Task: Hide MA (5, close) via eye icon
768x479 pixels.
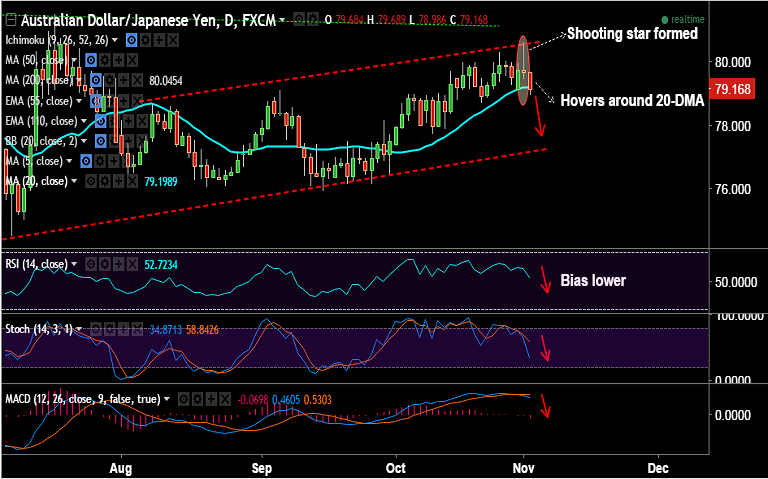Action: point(86,161)
